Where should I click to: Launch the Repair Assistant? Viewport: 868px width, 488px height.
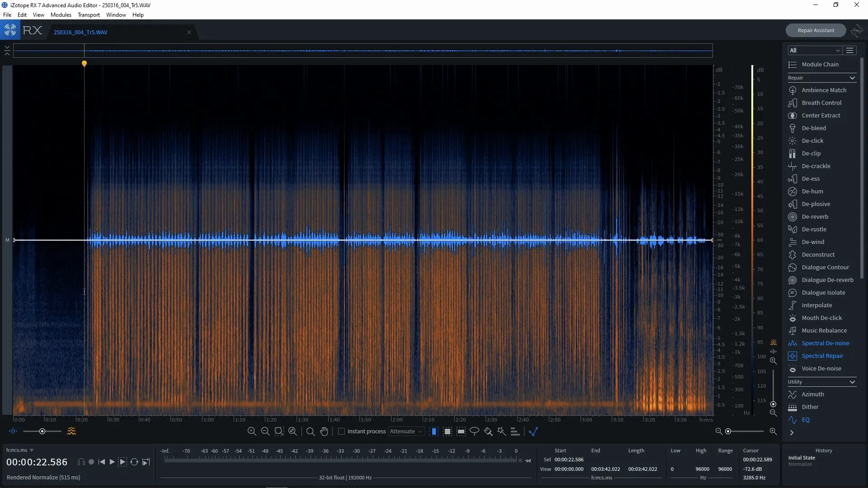pos(816,30)
